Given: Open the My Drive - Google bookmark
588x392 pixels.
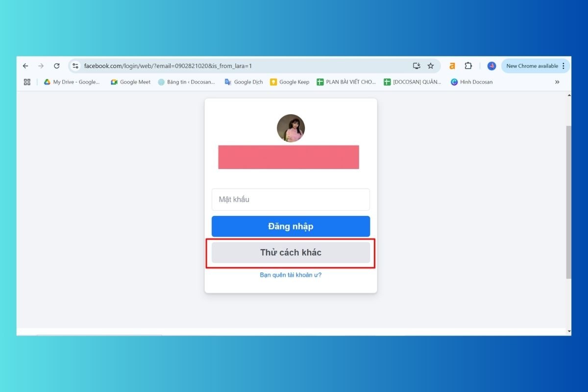Looking at the screenshot, I should pyautogui.click(x=72, y=82).
